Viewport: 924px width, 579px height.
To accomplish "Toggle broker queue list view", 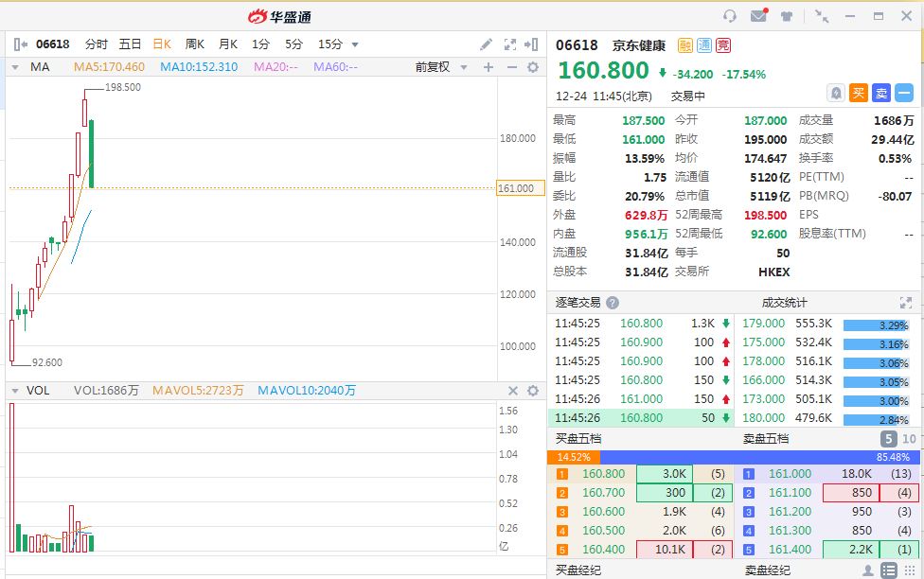I will 889,570.
